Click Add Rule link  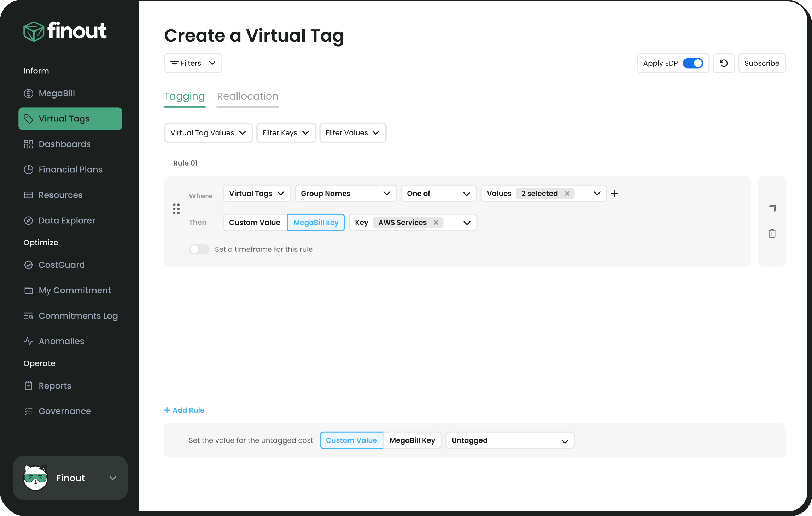[184, 410]
